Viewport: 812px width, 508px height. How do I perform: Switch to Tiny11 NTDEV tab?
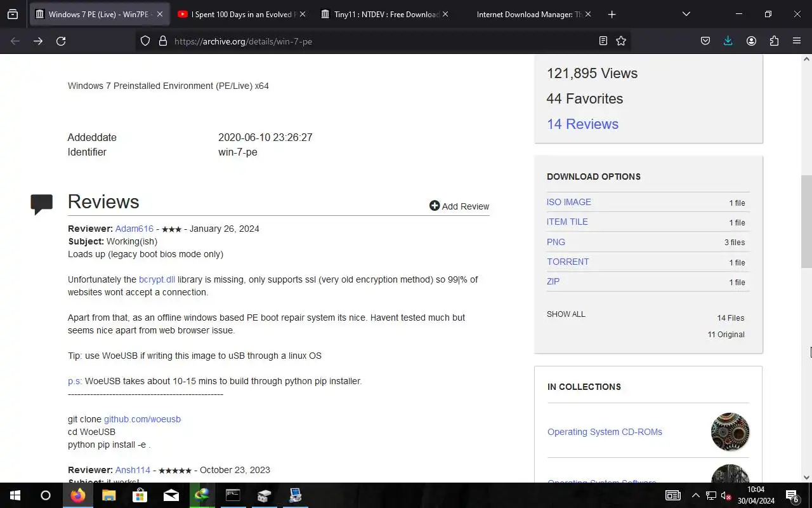pyautogui.click(x=385, y=14)
